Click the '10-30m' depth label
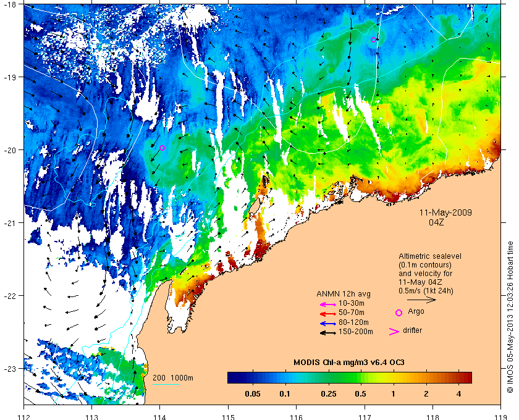 (351, 303)
